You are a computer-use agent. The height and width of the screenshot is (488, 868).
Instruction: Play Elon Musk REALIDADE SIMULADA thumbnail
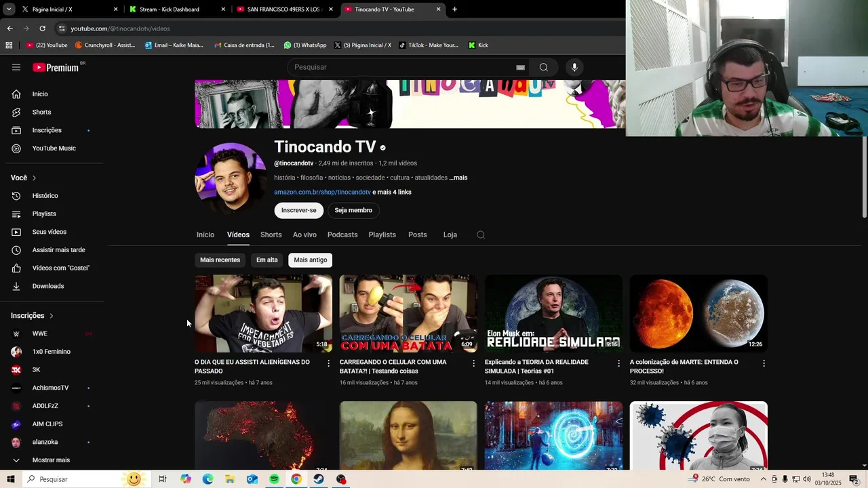coord(553,313)
